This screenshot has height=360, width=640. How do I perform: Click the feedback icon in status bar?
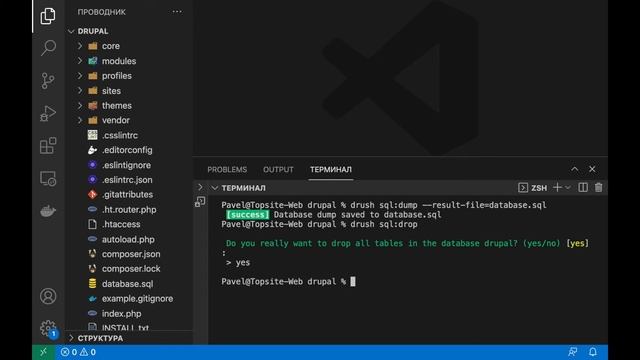tap(573, 352)
